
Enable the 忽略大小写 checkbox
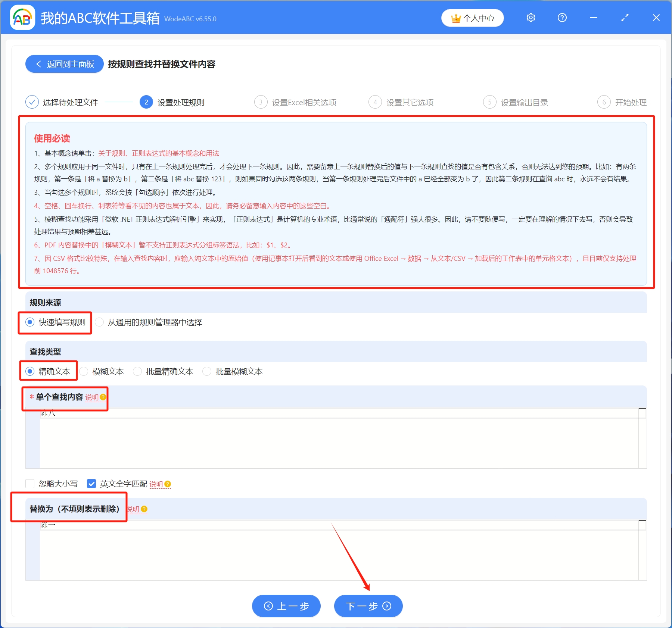tap(30, 484)
